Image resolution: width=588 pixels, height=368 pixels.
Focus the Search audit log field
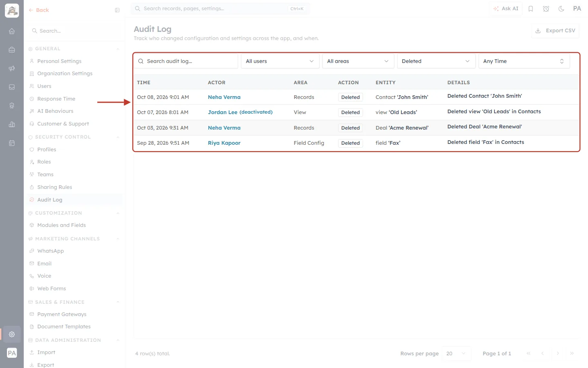[186, 61]
